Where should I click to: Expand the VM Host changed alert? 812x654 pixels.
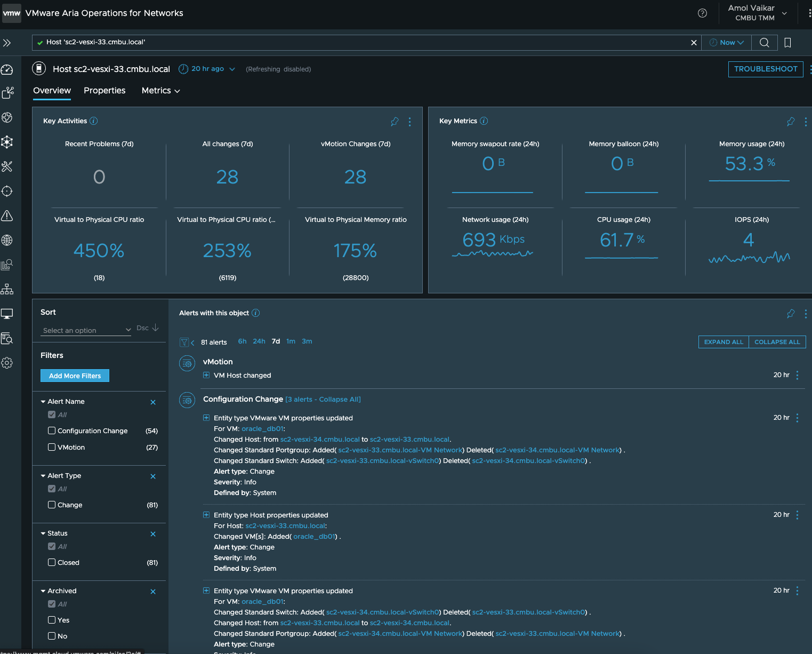pyautogui.click(x=206, y=376)
